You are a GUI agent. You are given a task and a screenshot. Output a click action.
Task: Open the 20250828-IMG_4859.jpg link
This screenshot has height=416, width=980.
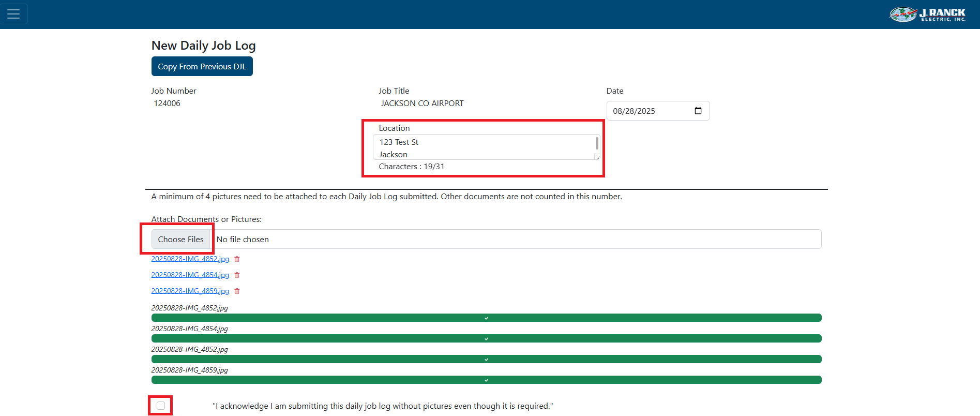click(x=190, y=291)
